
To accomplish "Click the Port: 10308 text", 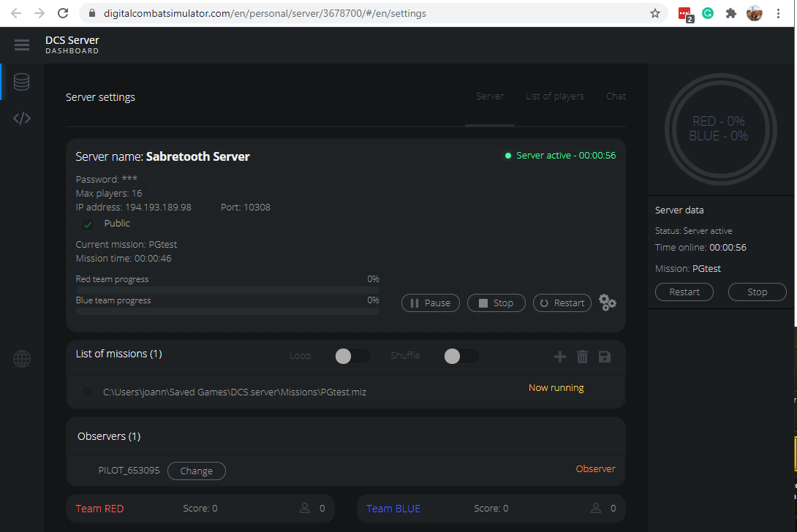I will (246, 208).
